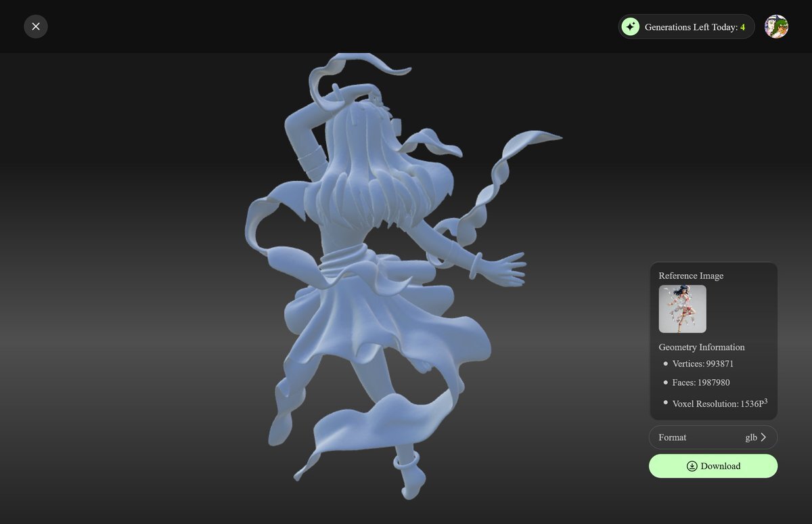Select the Vertices: 993871 text
The width and height of the screenshot is (812, 524).
point(703,364)
